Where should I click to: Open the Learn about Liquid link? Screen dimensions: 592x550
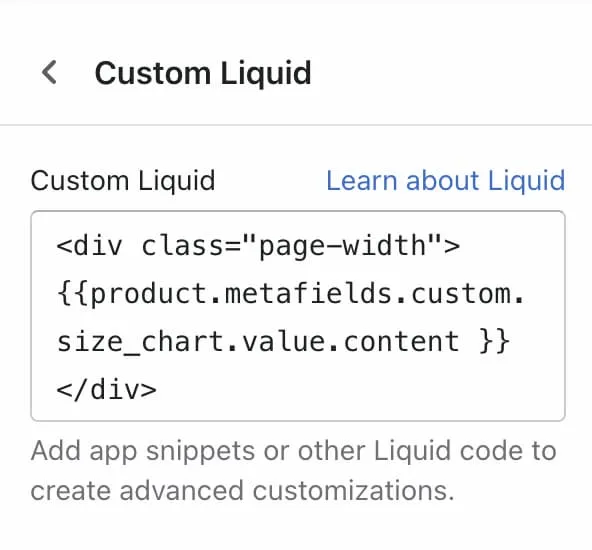coord(446,181)
